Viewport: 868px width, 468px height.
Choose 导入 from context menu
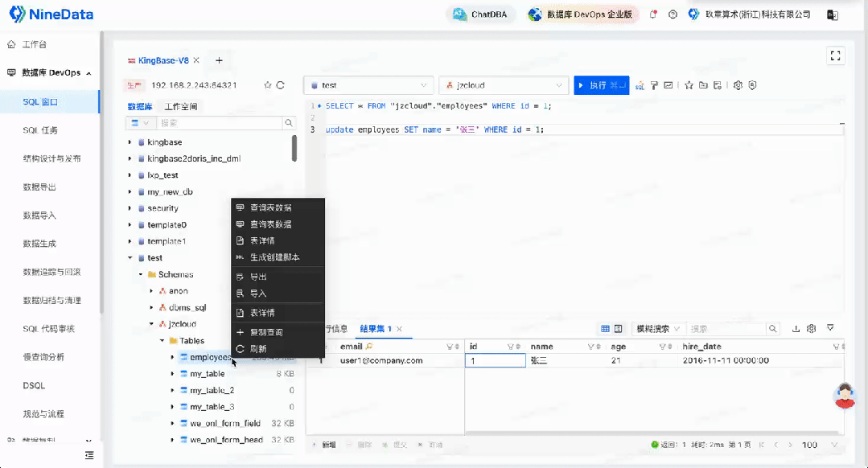coord(278,294)
